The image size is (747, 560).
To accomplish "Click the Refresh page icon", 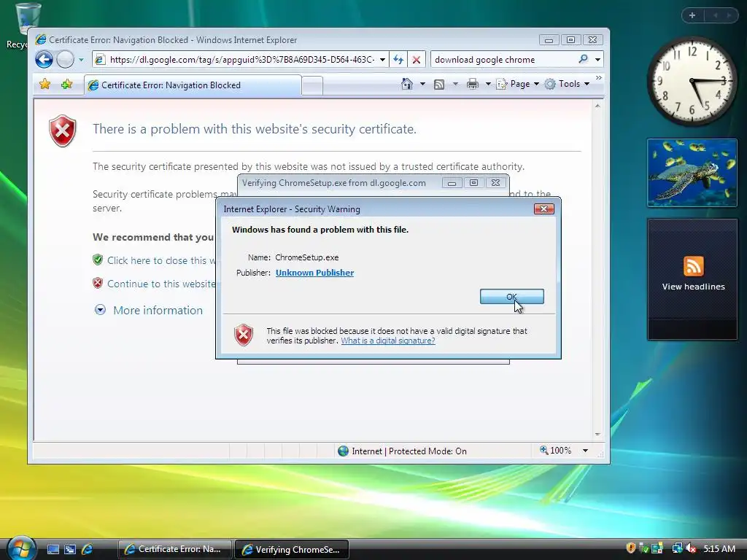I will 398,60.
